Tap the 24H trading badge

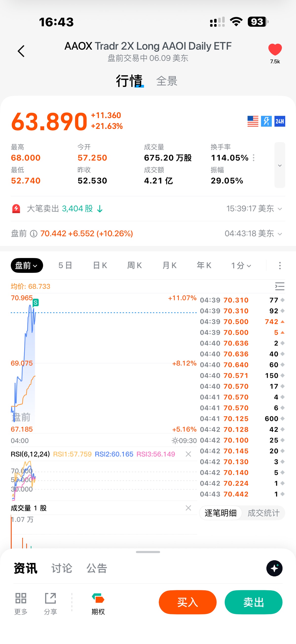point(280,121)
